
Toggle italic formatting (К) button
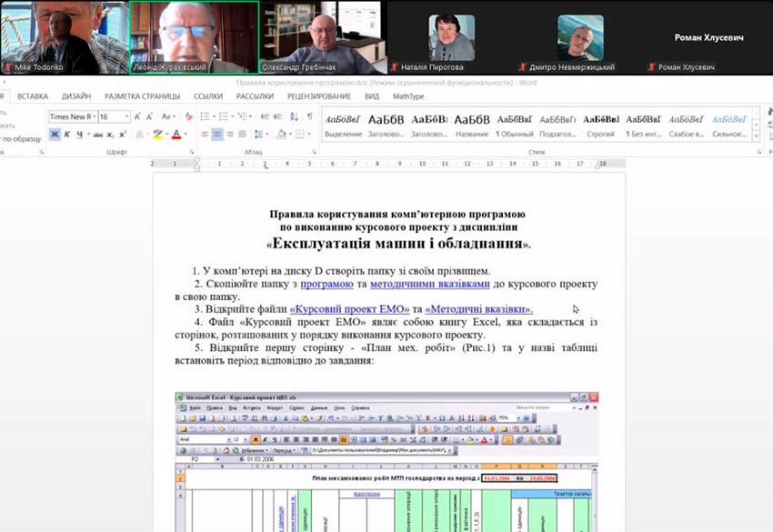click(68, 135)
